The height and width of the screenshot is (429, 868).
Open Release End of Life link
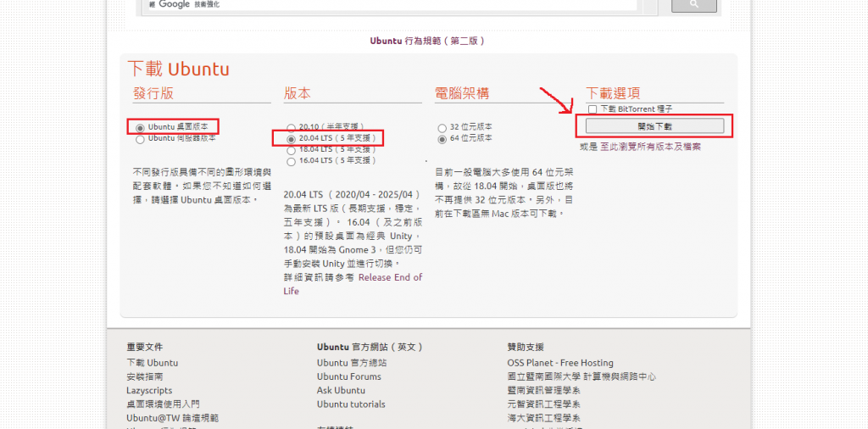click(352, 284)
